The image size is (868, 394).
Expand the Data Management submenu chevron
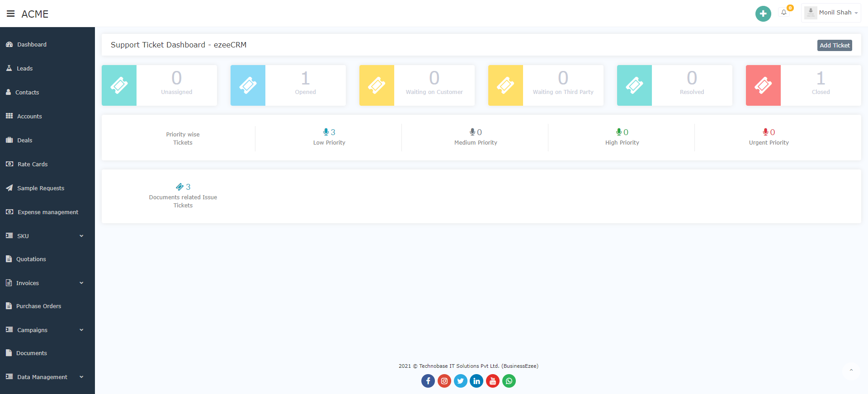click(x=81, y=377)
